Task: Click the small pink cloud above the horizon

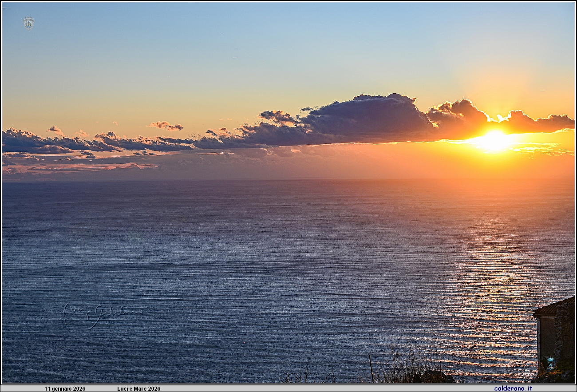Action: [x=166, y=126]
